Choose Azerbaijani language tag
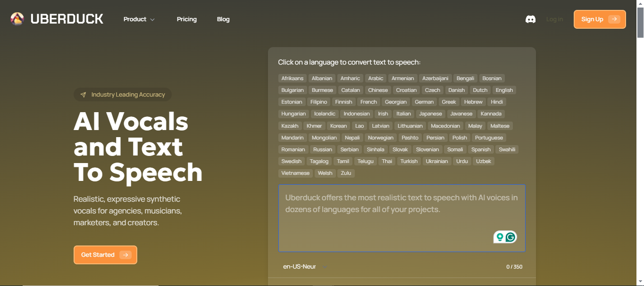The height and width of the screenshot is (286, 644). (435, 78)
